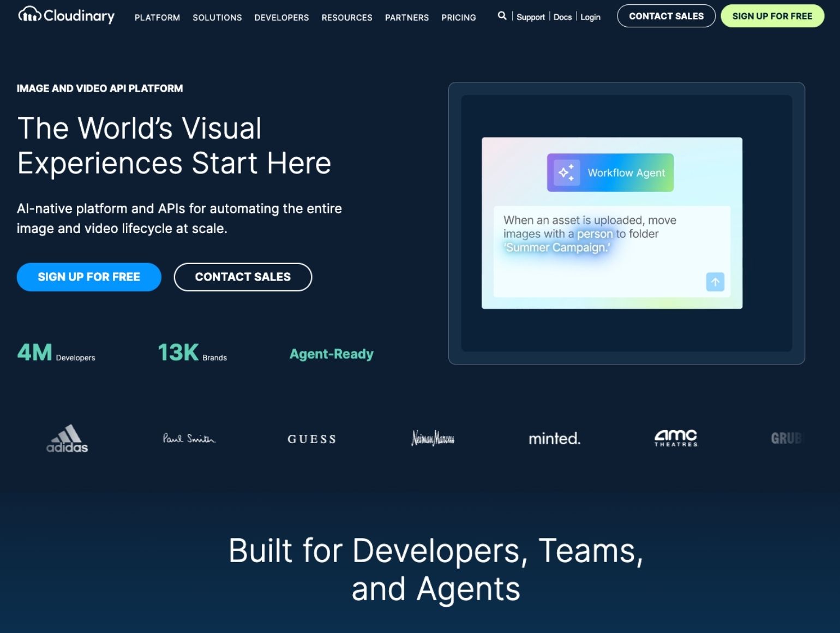Screen dimensions: 840x633
Task: Go to the Pricing page
Action: tap(459, 17)
